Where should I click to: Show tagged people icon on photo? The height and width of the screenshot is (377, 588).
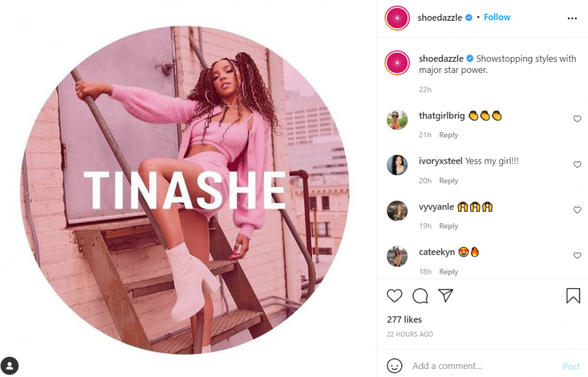[9, 366]
